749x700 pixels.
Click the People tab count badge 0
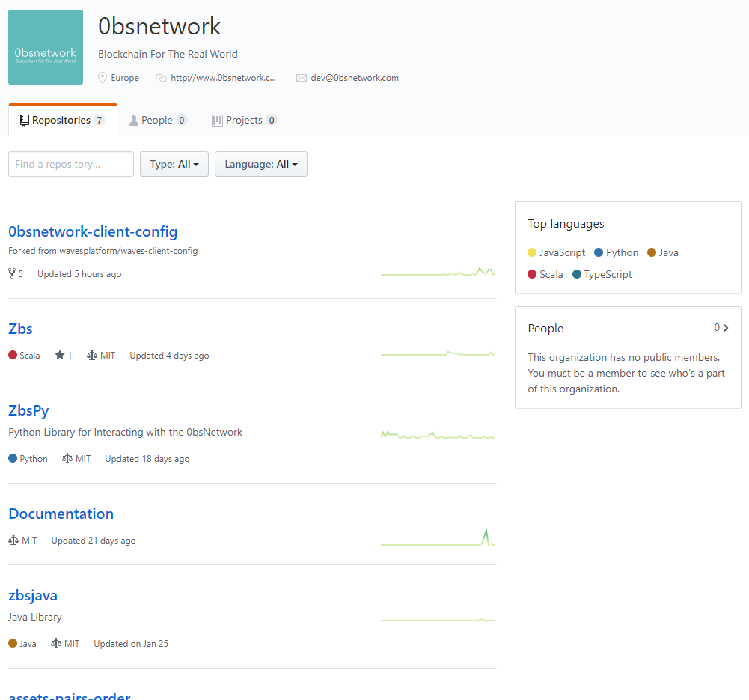tap(182, 120)
